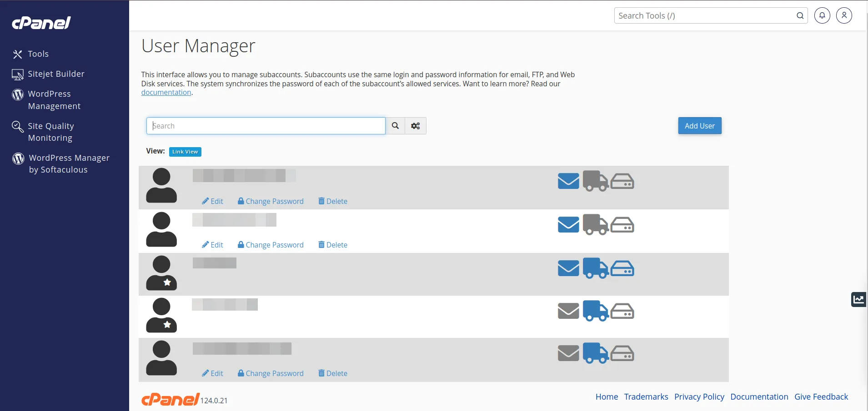The height and width of the screenshot is (411, 868).
Task: Change Password for the fifth user
Action: pyautogui.click(x=271, y=373)
